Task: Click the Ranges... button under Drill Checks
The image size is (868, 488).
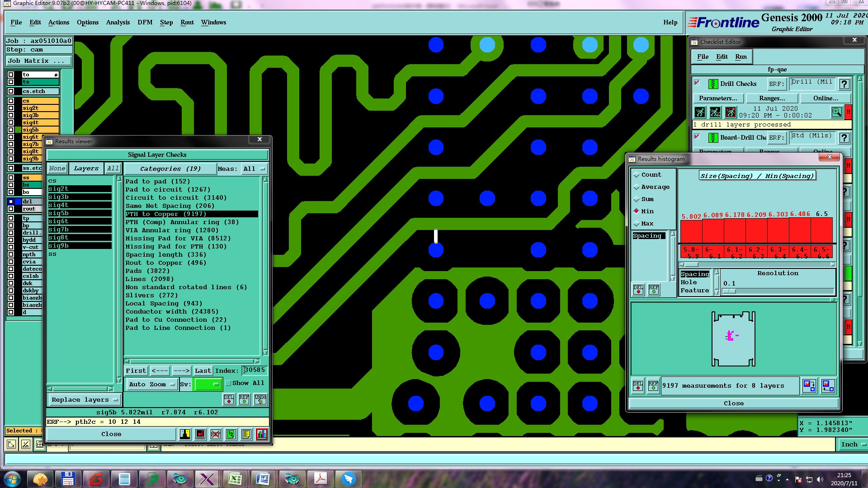Action: click(x=772, y=99)
